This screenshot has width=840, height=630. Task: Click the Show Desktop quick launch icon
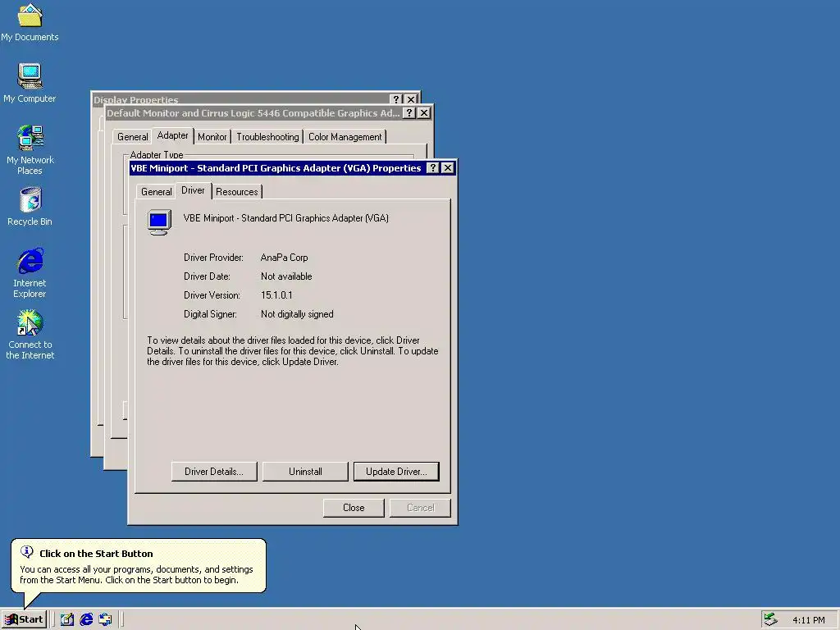click(67, 620)
